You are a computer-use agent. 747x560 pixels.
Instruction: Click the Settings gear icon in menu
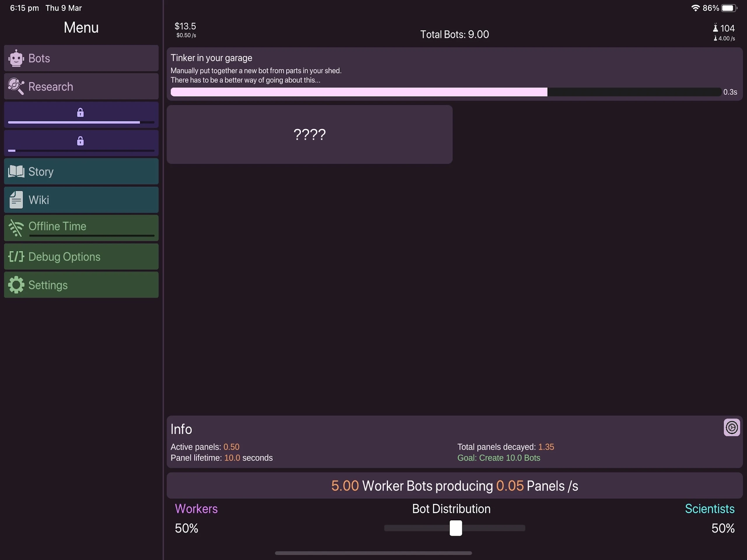[x=16, y=285]
